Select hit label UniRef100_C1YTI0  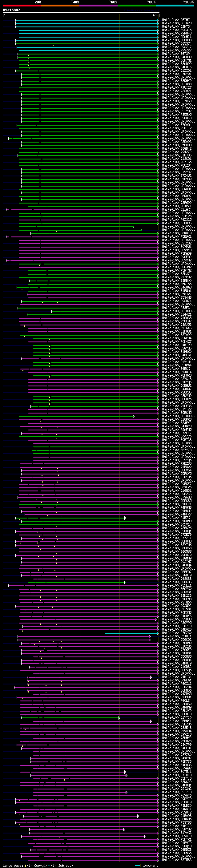[x=176, y=718]
